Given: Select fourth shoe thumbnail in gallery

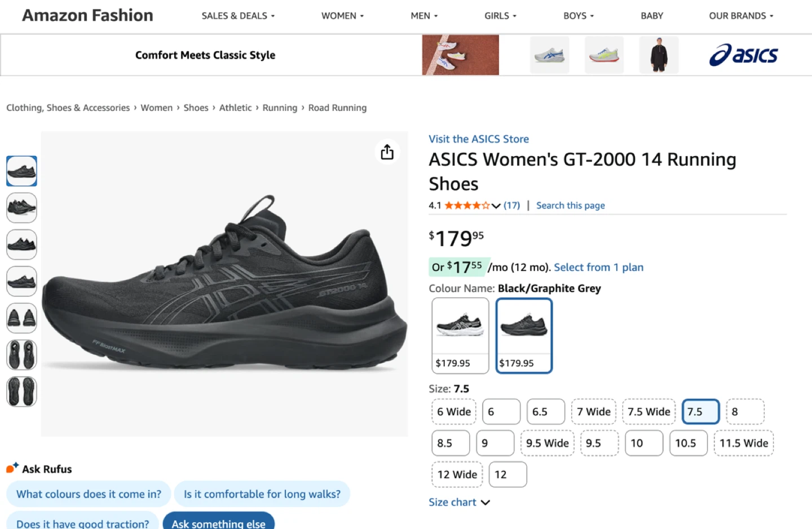Looking at the screenshot, I should tap(21, 281).
